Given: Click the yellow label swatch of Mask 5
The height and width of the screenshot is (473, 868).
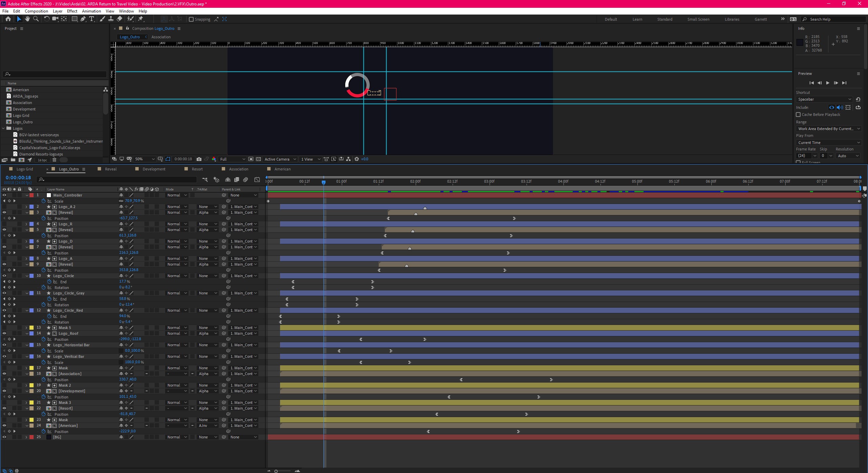Looking at the screenshot, I should [32, 328].
